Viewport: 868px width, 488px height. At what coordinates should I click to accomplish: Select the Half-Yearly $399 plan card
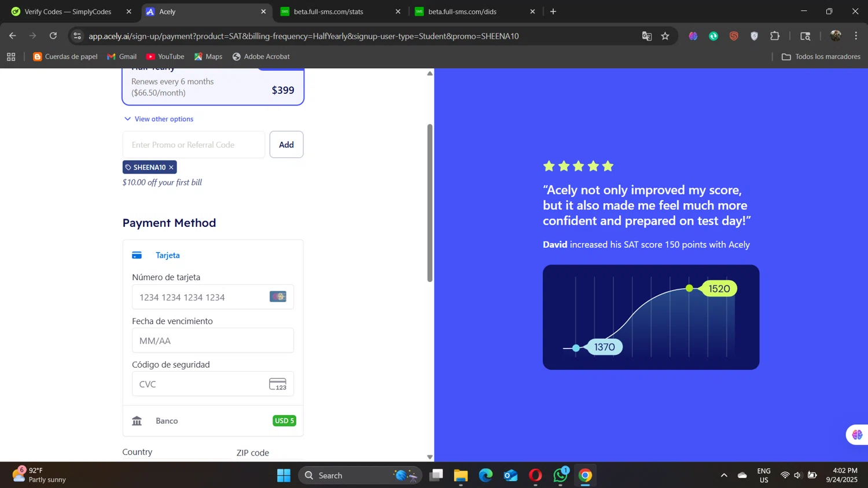[x=213, y=87]
